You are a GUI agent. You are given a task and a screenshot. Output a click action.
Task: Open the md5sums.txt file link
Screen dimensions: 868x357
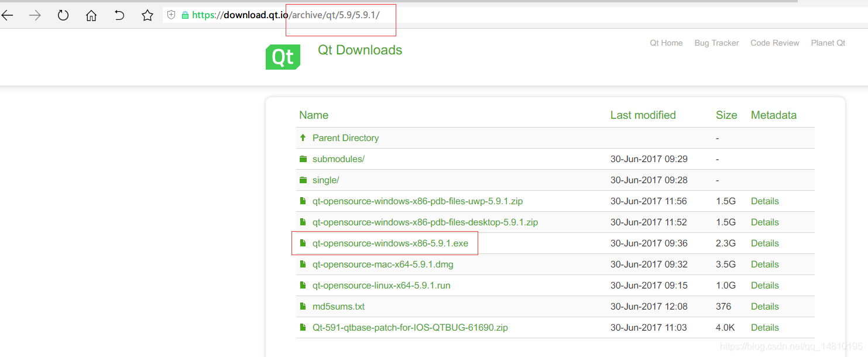click(x=338, y=307)
